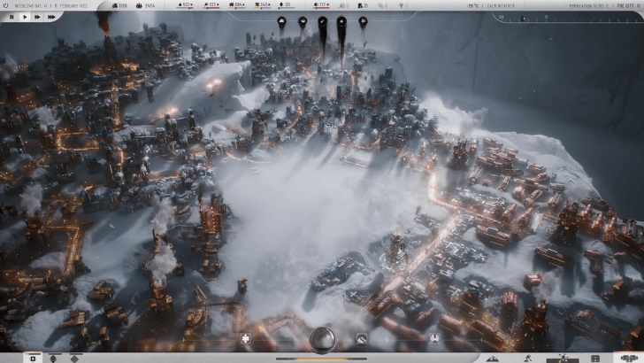644x363 pixels.
Task: Expand the 394 resource indicator
Action: coord(237,5)
